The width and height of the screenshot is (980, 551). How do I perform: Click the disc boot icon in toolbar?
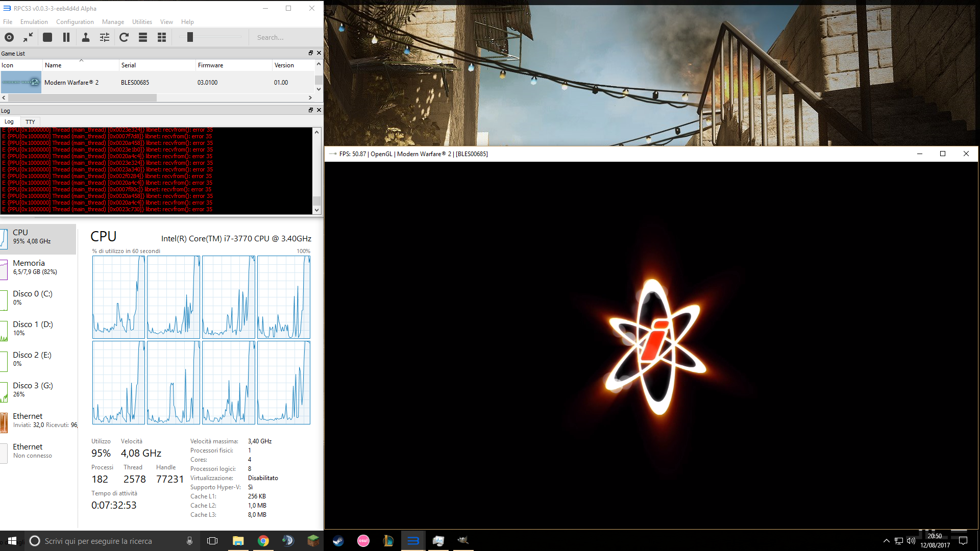[9, 37]
